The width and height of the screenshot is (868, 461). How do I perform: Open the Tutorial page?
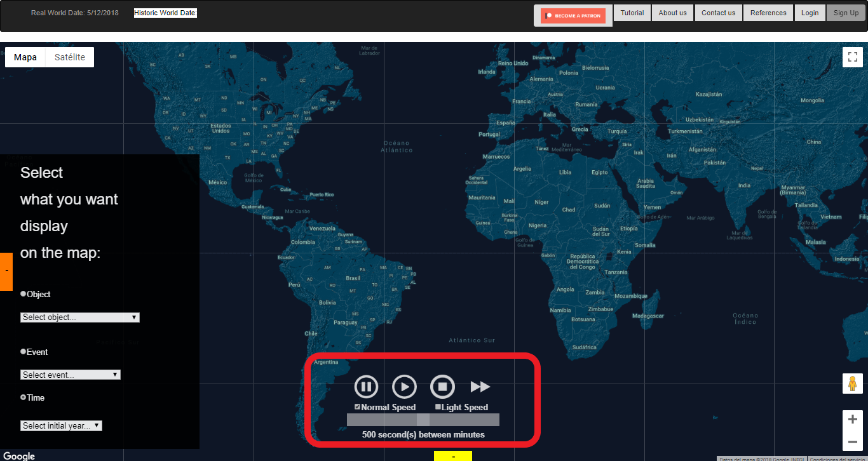pyautogui.click(x=632, y=13)
